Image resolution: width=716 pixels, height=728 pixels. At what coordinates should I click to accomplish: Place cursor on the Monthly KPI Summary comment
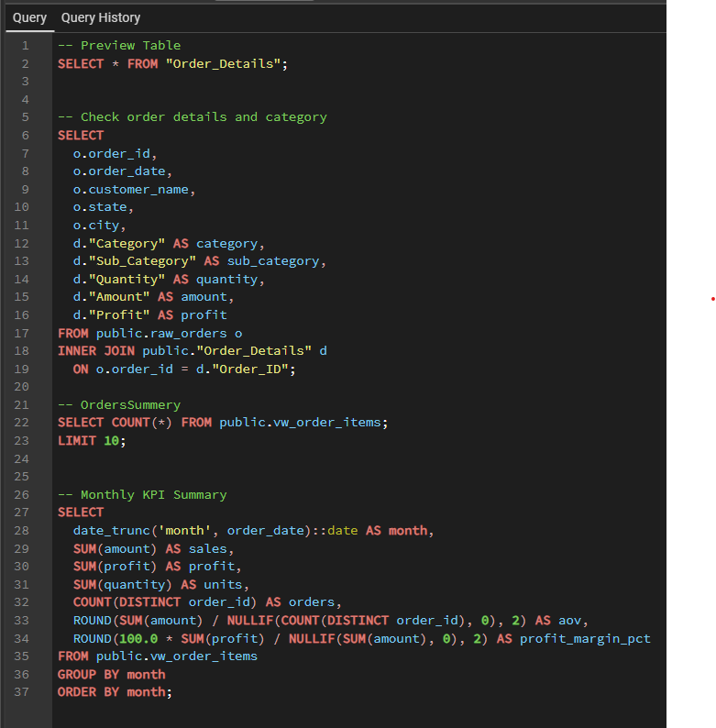click(x=142, y=494)
